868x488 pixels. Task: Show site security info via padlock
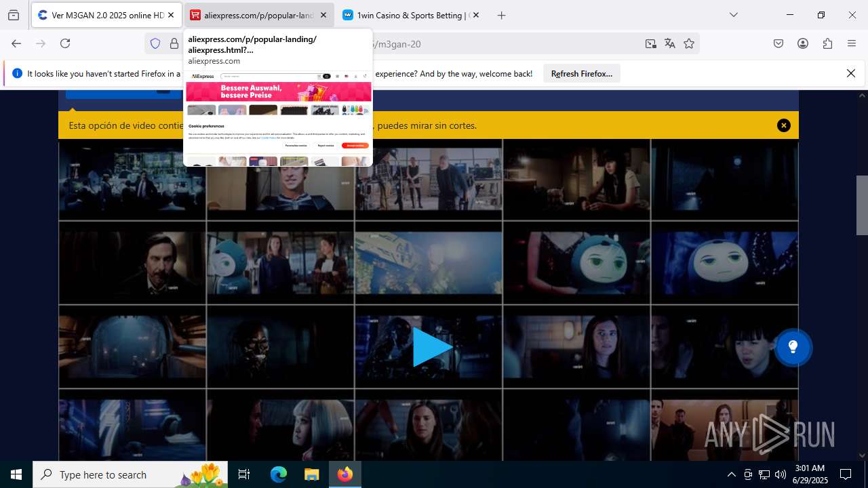pos(174,43)
